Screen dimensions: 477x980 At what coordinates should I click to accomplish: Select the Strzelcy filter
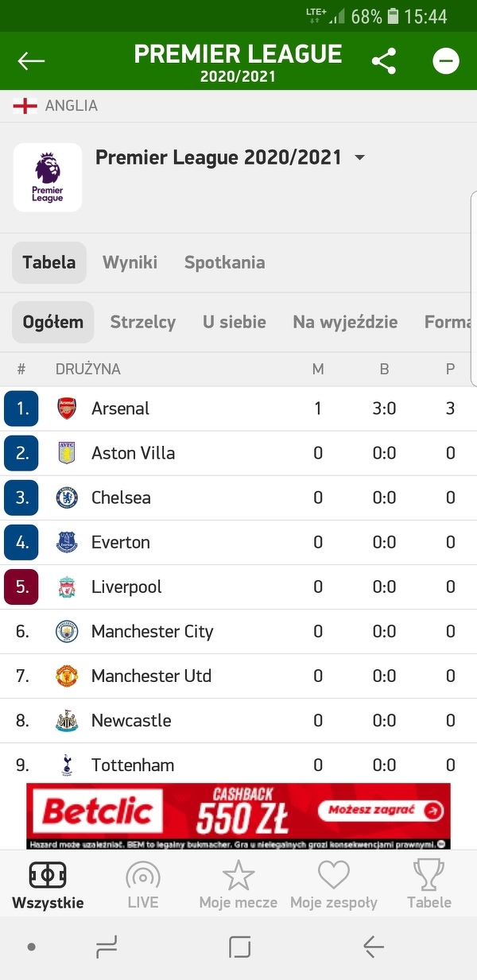(143, 322)
